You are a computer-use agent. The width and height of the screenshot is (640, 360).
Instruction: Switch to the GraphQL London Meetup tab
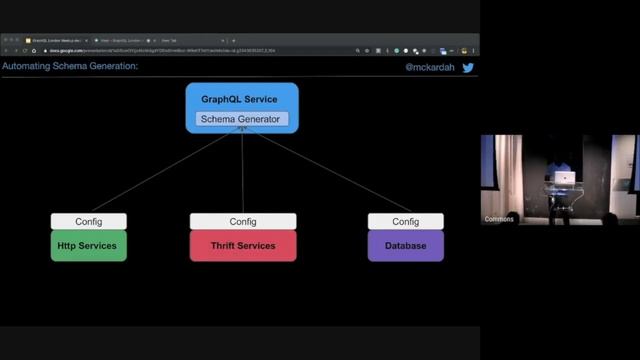pyautogui.click(x=56, y=41)
